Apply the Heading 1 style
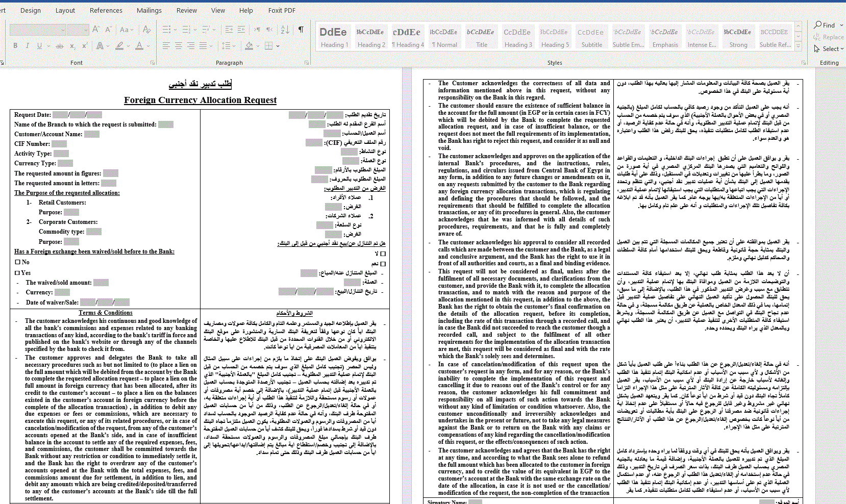 (334, 37)
